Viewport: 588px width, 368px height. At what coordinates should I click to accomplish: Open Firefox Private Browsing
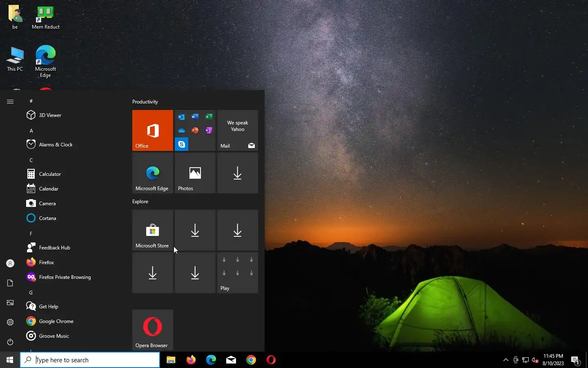pos(73,277)
